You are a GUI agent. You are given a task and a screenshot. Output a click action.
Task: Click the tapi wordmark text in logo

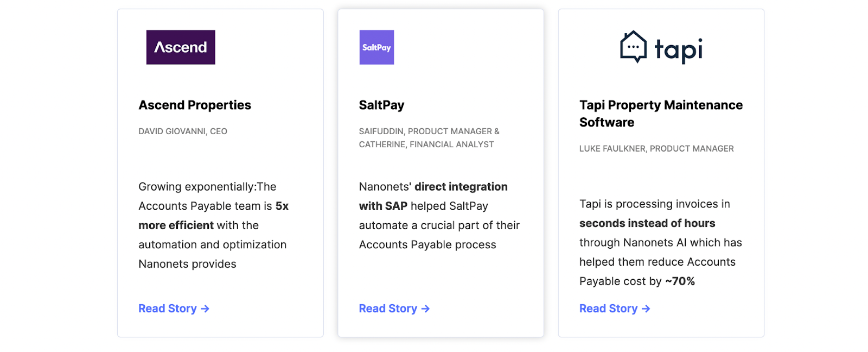678,50
